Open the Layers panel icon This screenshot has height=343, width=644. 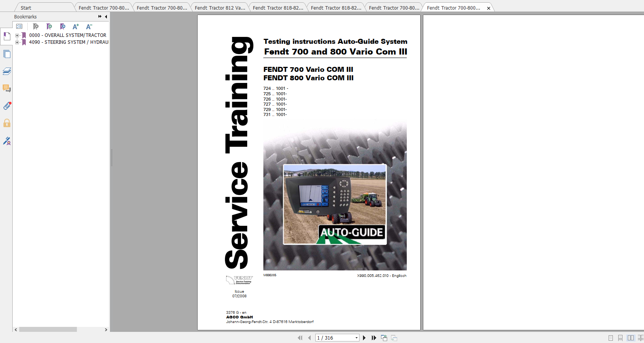(x=7, y=71)
